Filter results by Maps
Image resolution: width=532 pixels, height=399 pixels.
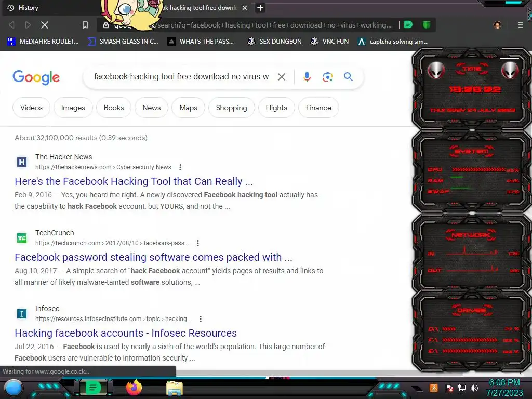(188, 108)
